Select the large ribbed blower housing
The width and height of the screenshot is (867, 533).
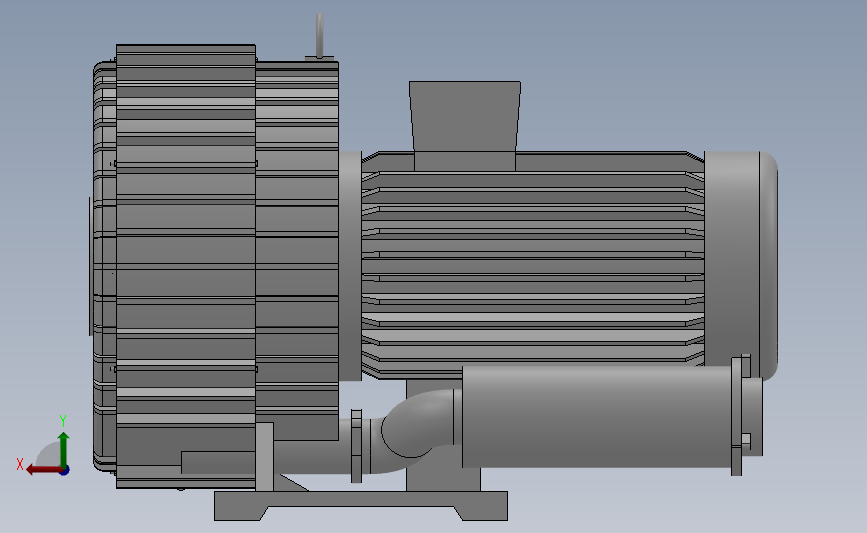[x=186, y=265]
